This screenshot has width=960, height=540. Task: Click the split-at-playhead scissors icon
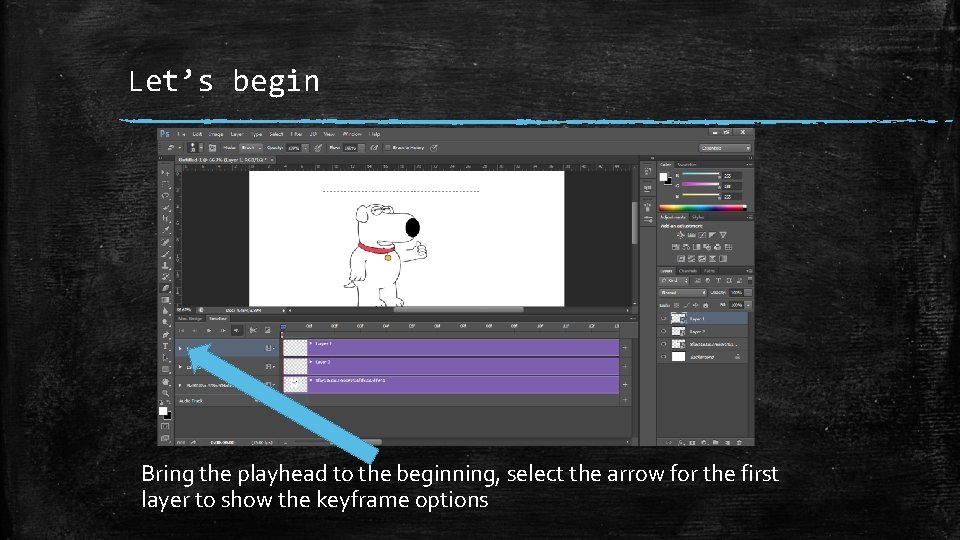(253, 331)
